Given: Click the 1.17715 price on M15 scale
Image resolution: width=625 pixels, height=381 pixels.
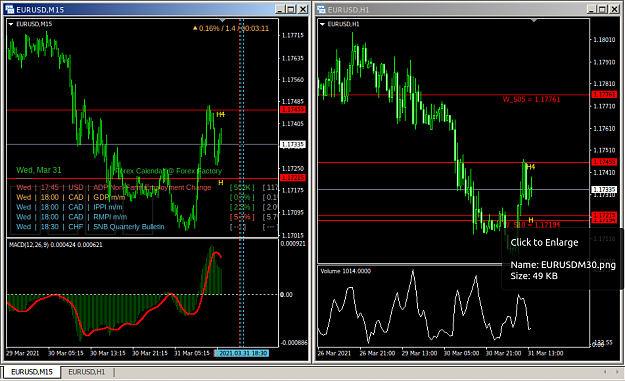Looking at the screenshot, I should [293, 35].
